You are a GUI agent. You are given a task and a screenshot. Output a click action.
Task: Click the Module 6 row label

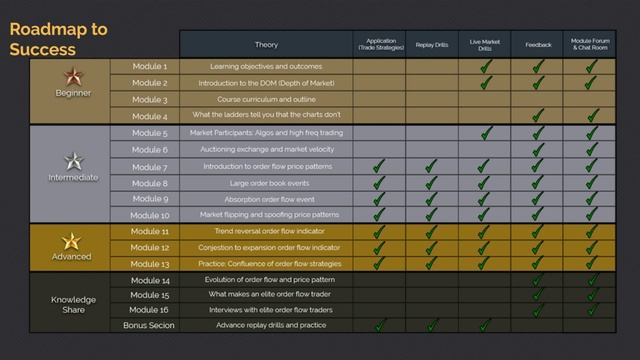point(149,150)
